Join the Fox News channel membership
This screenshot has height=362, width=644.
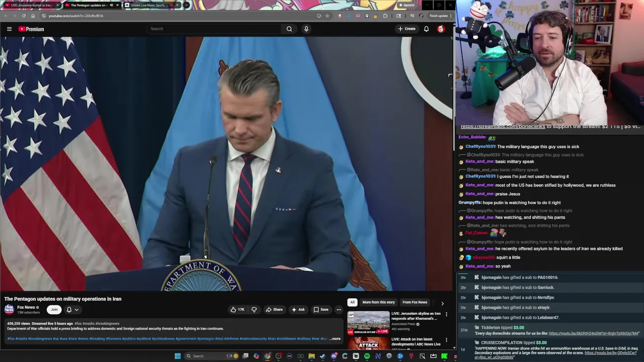point(54,310)
